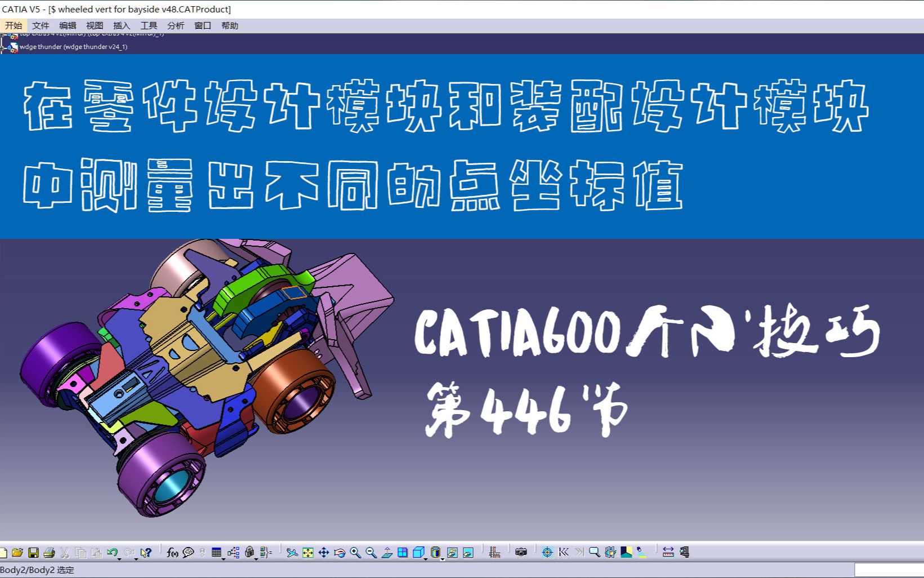Zoom Out with magnifier minus

coord(371,553)
